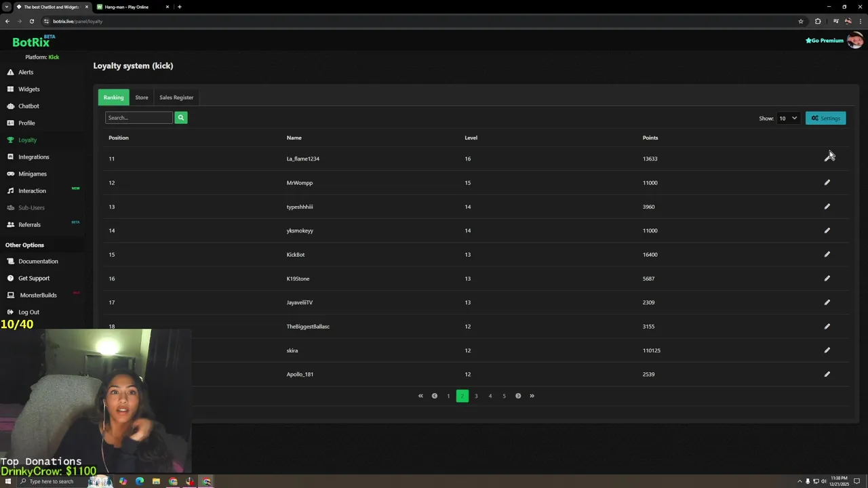This screenshot has height=488, width=868.
Task: Open Documentation link
Action: (x=38, y=261)
